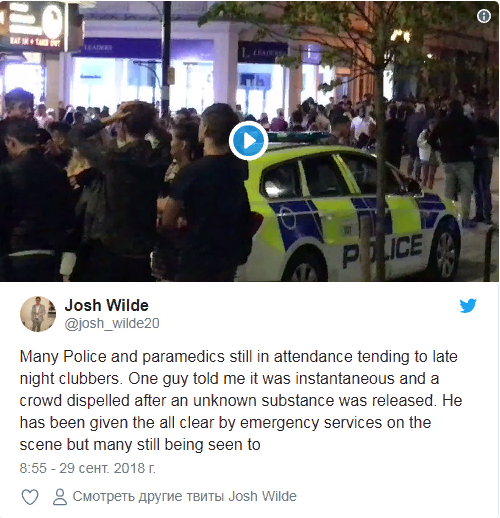This screenshot has height=518, width=500.
Task: Visit the @josh_wilde20 handle link
Action: 112,323
